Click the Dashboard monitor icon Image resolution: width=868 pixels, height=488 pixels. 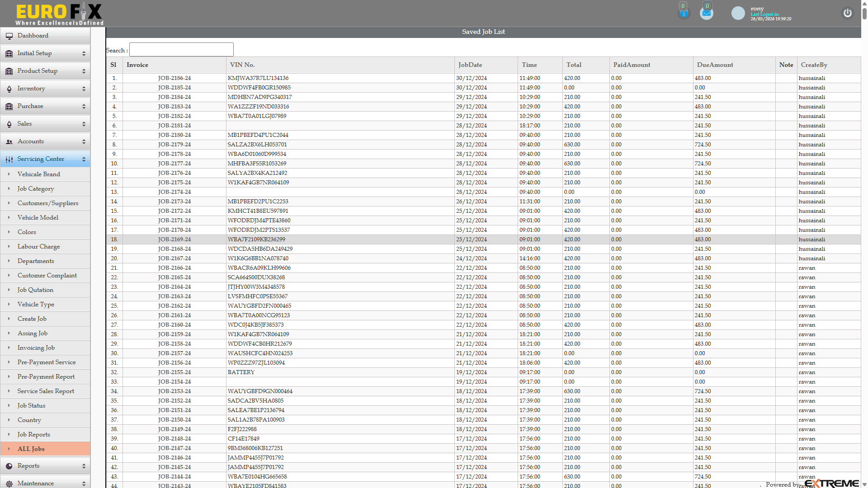[9, 35]
